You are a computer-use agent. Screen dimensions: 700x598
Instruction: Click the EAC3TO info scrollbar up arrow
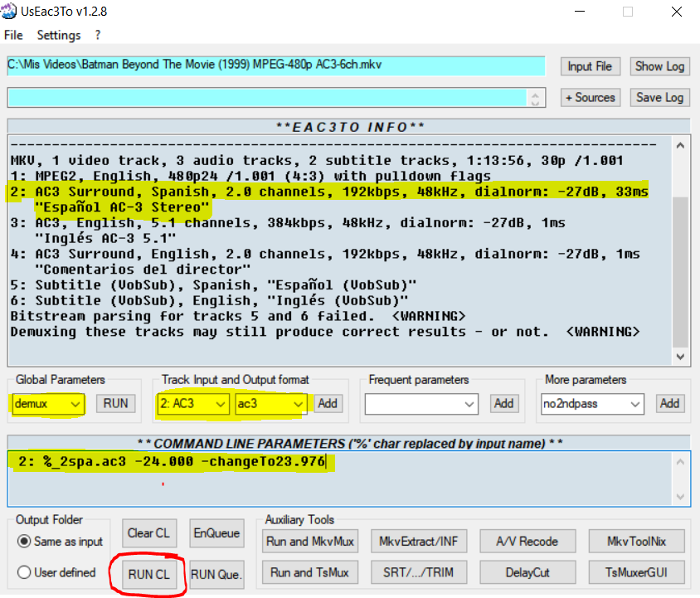680,145
